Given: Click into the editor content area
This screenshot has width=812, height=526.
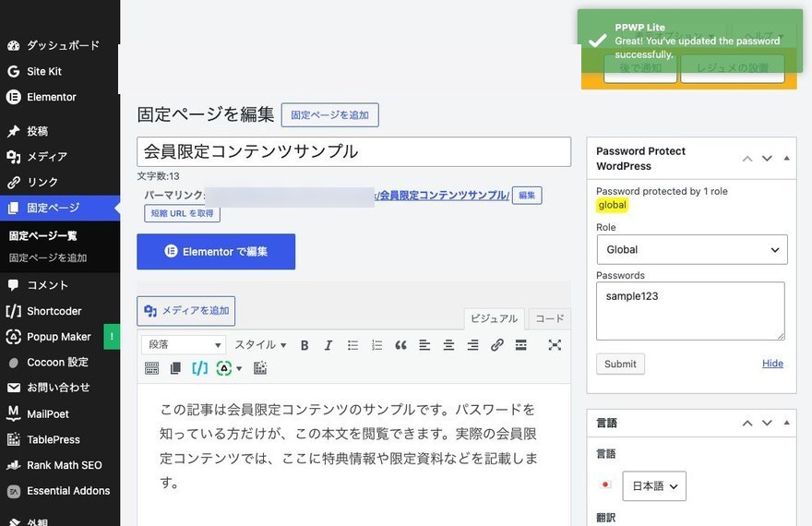Looking at the screenshot, I should [353, 455].
